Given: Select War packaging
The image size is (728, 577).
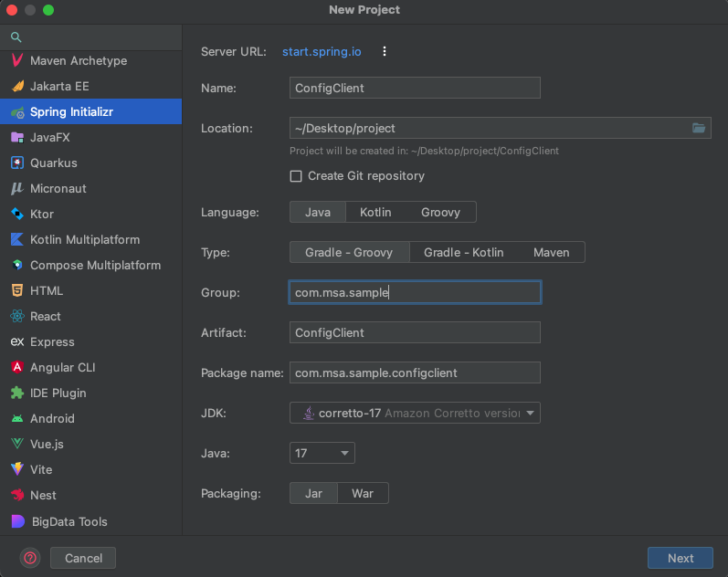Looking at the screenshot, I should [363, 493].
